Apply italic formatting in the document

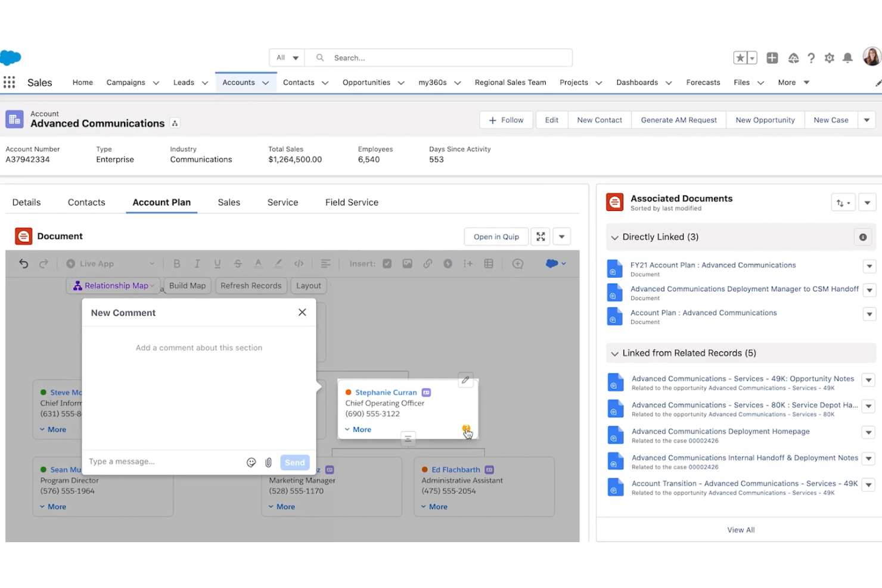[197, 263]
